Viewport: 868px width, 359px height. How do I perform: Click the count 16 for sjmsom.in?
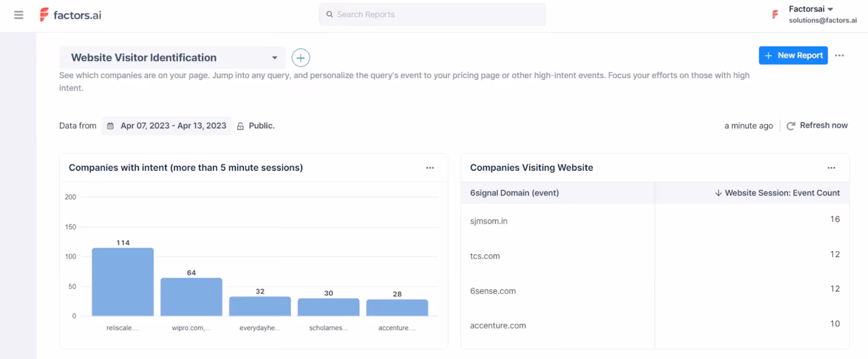point(835,219)
